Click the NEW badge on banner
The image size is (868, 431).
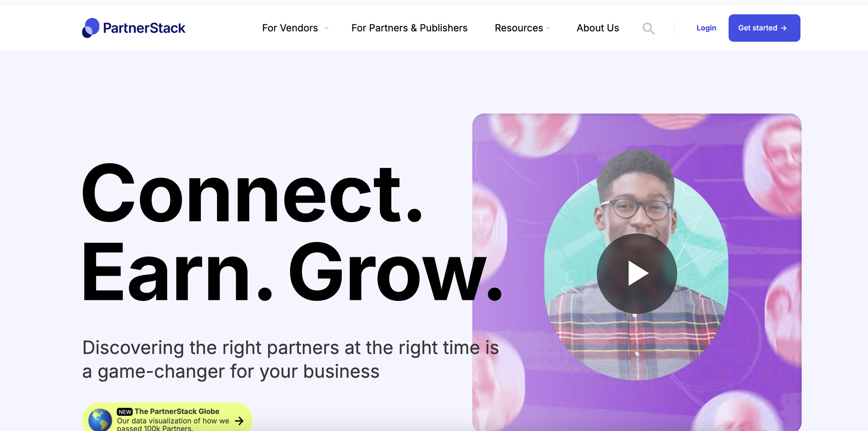(x=125, y=412)
